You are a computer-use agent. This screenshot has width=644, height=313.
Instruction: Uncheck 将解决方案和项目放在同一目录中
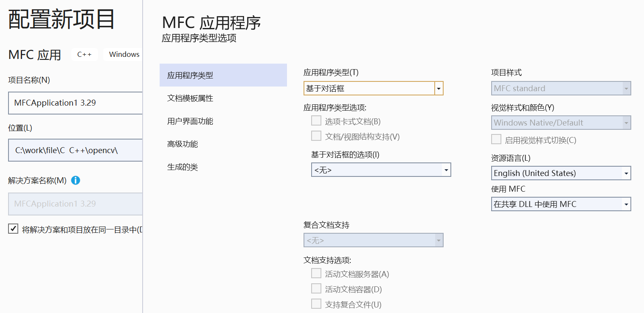[13, 229]
